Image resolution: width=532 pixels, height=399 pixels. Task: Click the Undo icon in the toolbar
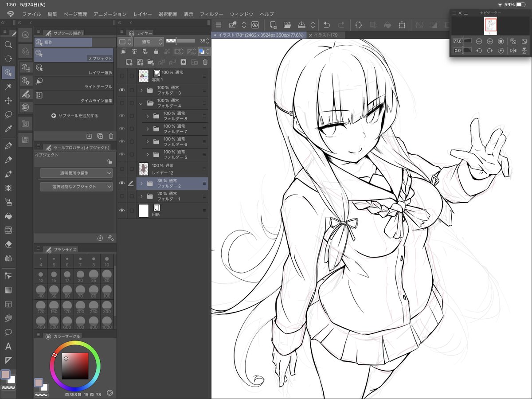coord(327,25)
